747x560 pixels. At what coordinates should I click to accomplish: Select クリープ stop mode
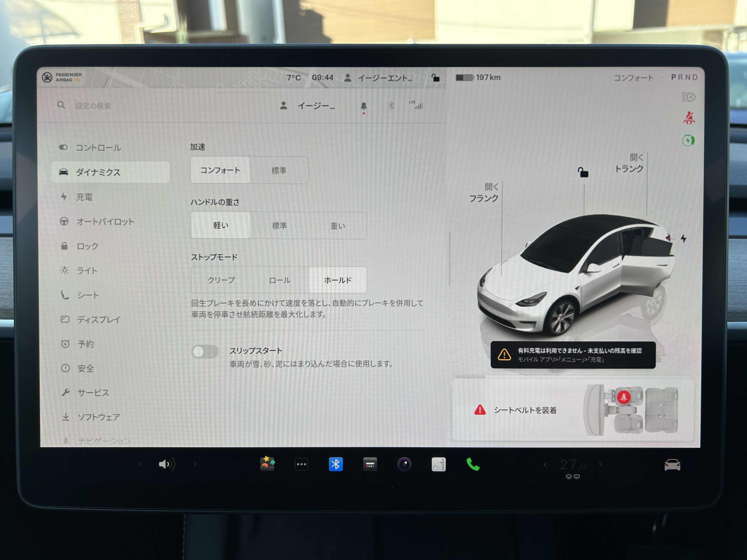(221, 280)
